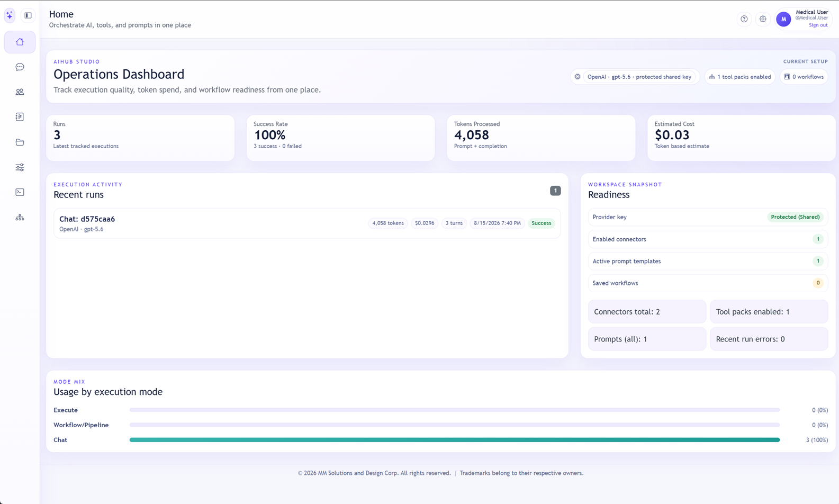Viewport: 839px width, 504px height.
Task: Click the 3 (100%) Chat value
Action: [x=817, y=440]
